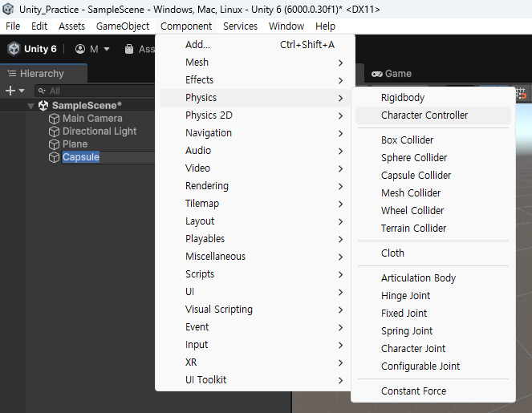Open the Visual Scripting submenu
Screen dimensions: 532x413
coord(255,310)
